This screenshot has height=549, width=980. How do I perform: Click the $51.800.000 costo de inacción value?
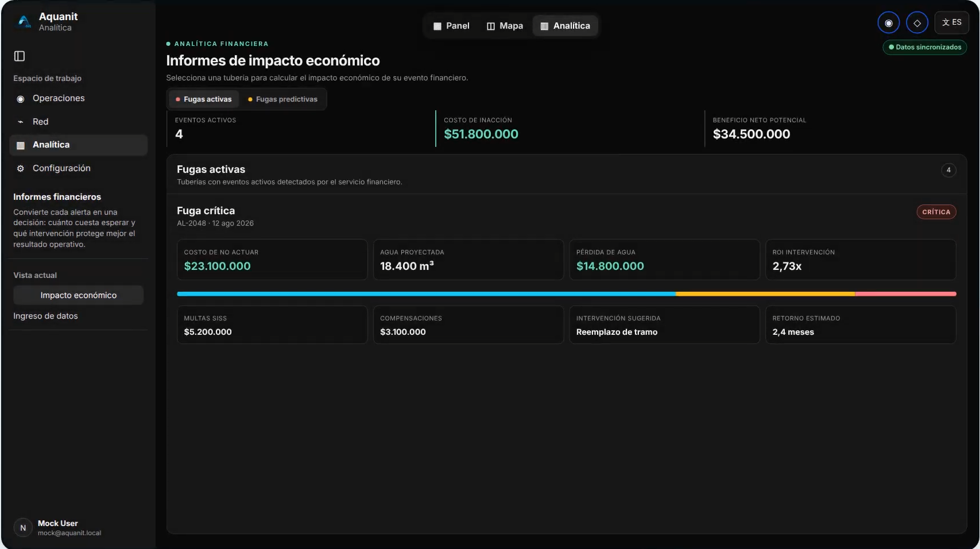481,134
